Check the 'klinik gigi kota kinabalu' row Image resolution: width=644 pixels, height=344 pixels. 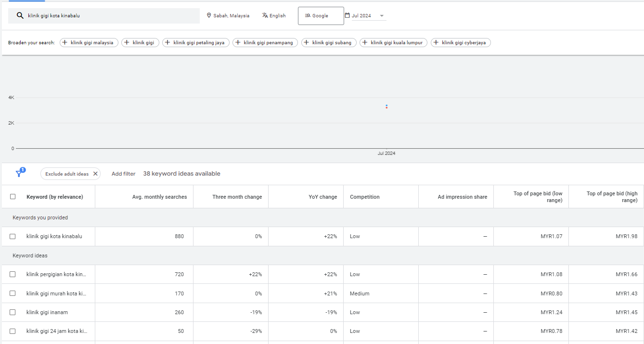click(13, 236)
